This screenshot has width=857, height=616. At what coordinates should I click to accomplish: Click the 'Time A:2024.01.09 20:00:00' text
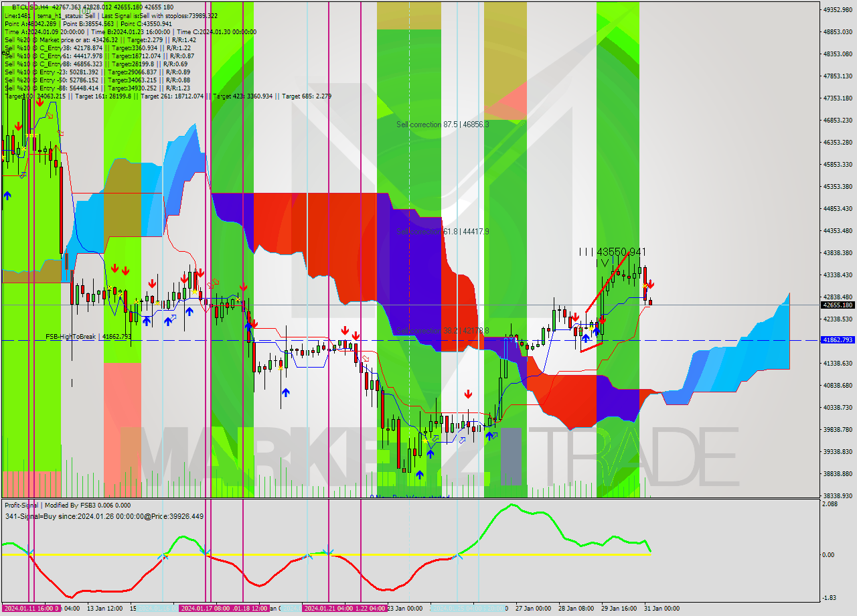pyautogui.click(x=44, y=31)
